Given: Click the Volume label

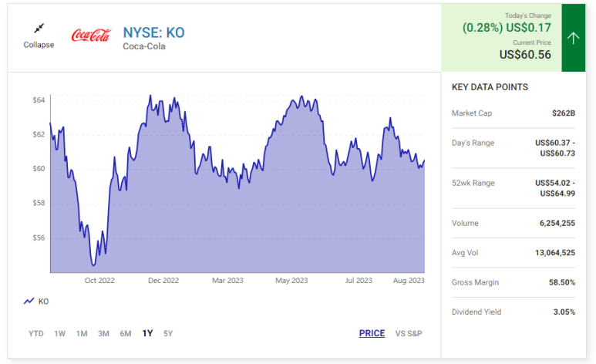Looking at the screenshot, I should click(x=465, y=224).
